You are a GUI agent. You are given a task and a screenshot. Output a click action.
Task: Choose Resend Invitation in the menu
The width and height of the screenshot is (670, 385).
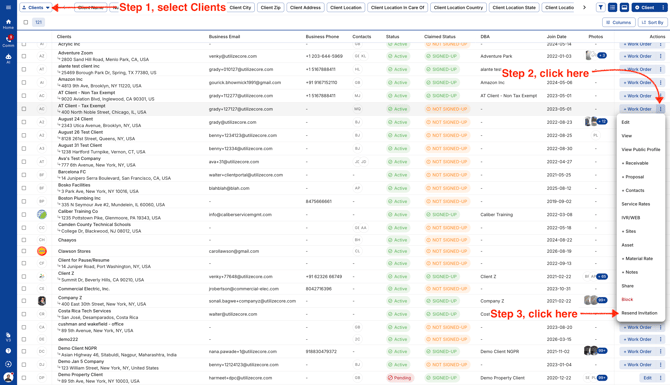(639, 313)
